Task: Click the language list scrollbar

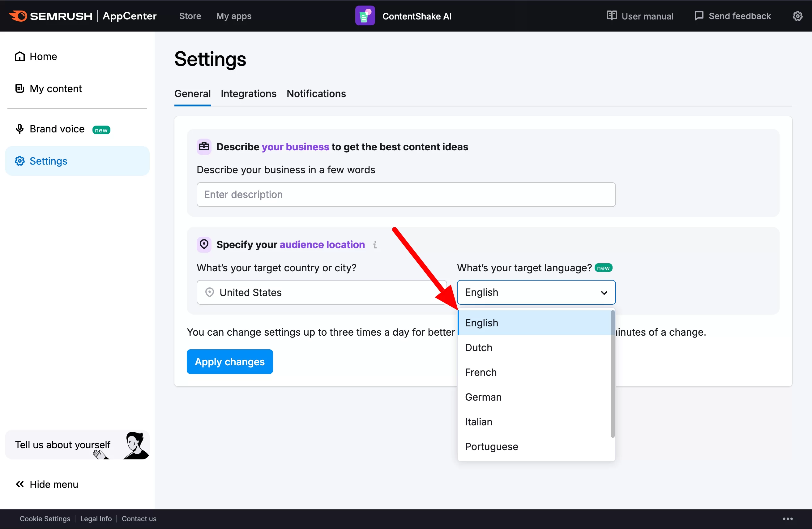Action: click(613, 374)
